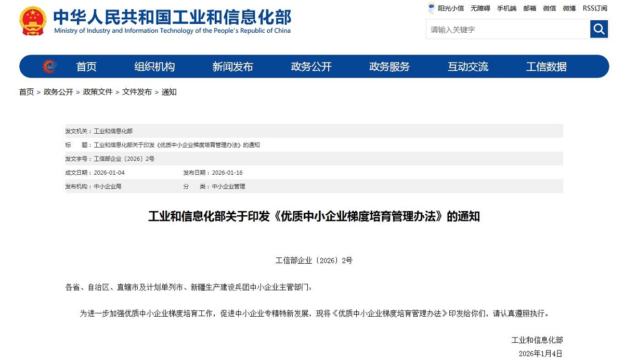624x364 pixels.
Task: Open the 微信 (WeChat) link
Action: pyautogui.click(x=549, y=8)
